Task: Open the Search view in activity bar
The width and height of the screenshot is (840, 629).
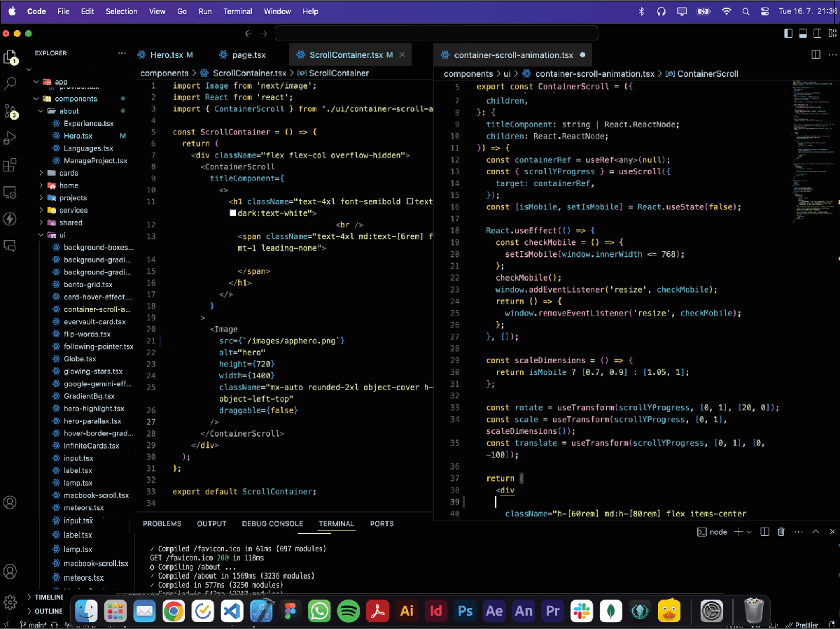Action: (x=10, y=84)
